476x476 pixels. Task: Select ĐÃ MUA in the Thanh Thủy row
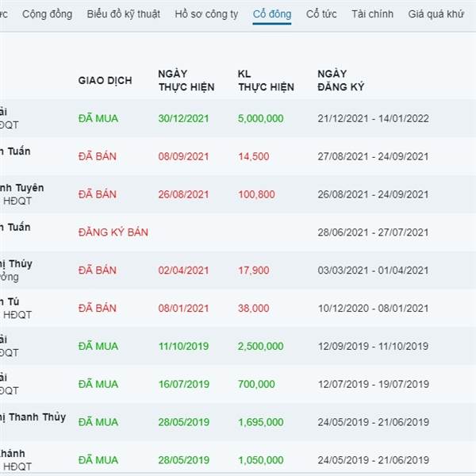point(98,422)
